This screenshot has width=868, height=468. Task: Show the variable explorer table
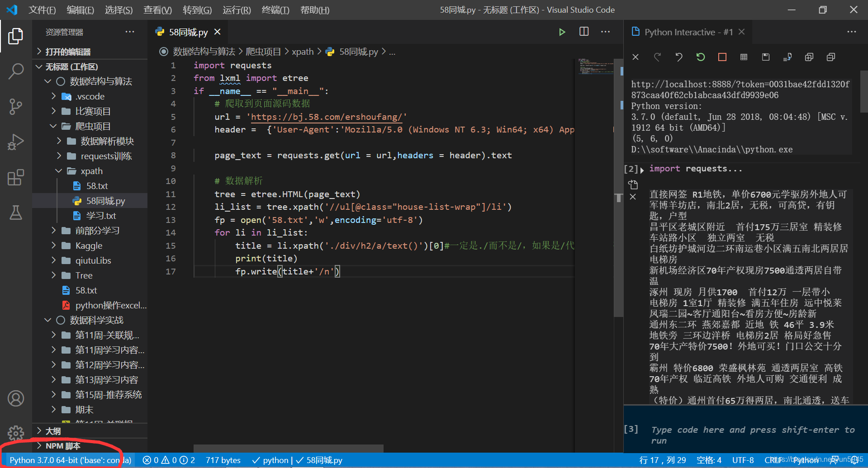[x=744, y=57]
